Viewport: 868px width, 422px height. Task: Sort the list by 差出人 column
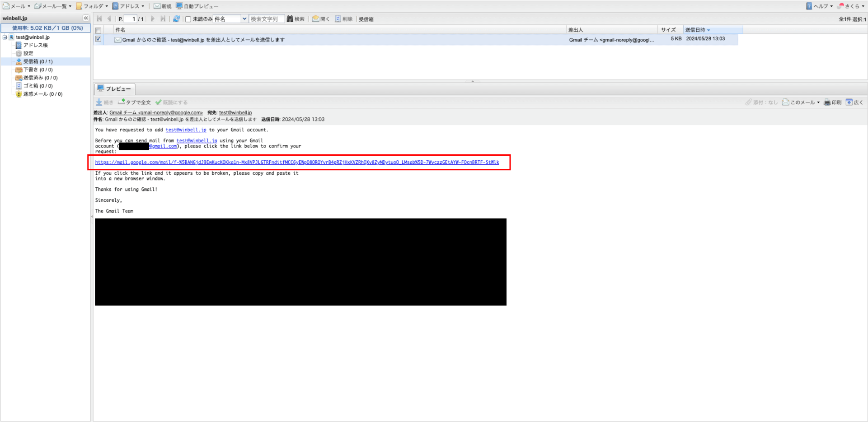[x=612, y=30]
